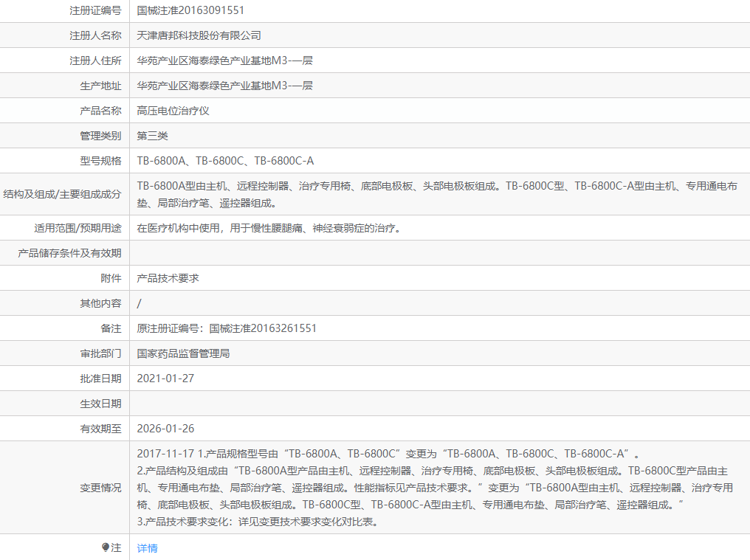
Task: Click the 产品名称 label
Action: 101,111
